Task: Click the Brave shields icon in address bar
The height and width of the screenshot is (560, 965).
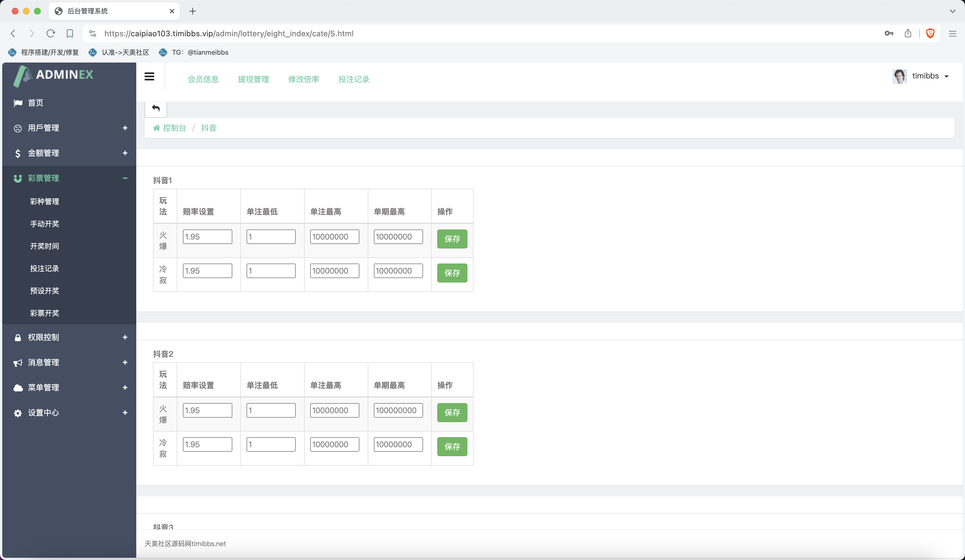Action: [x=930, y=34]
